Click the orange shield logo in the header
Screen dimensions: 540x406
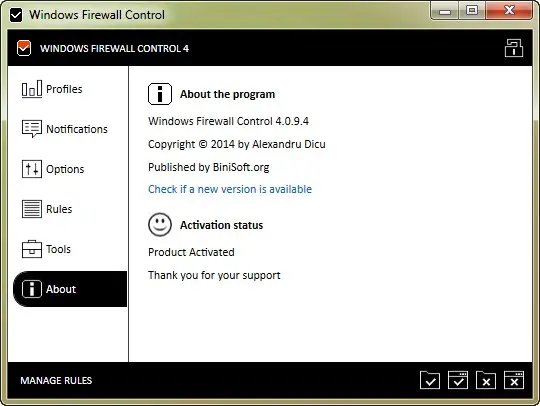(x=24, y=48)
